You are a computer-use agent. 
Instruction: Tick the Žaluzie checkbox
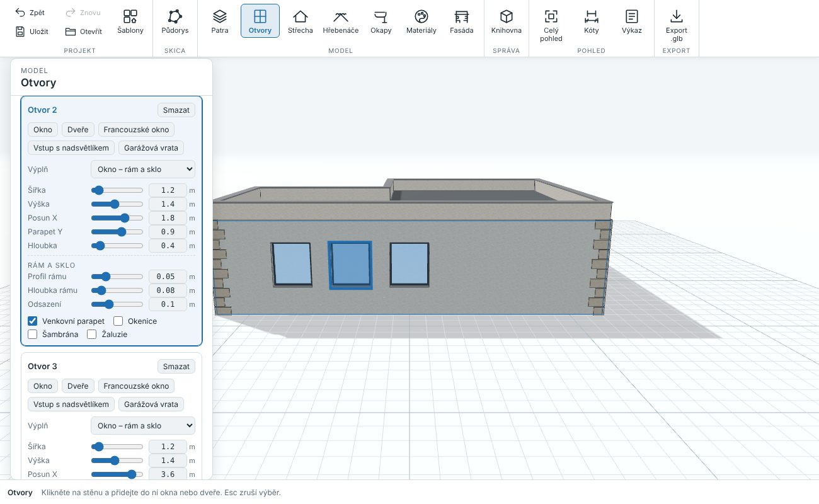pyautogui.click(x=92, y=335)
